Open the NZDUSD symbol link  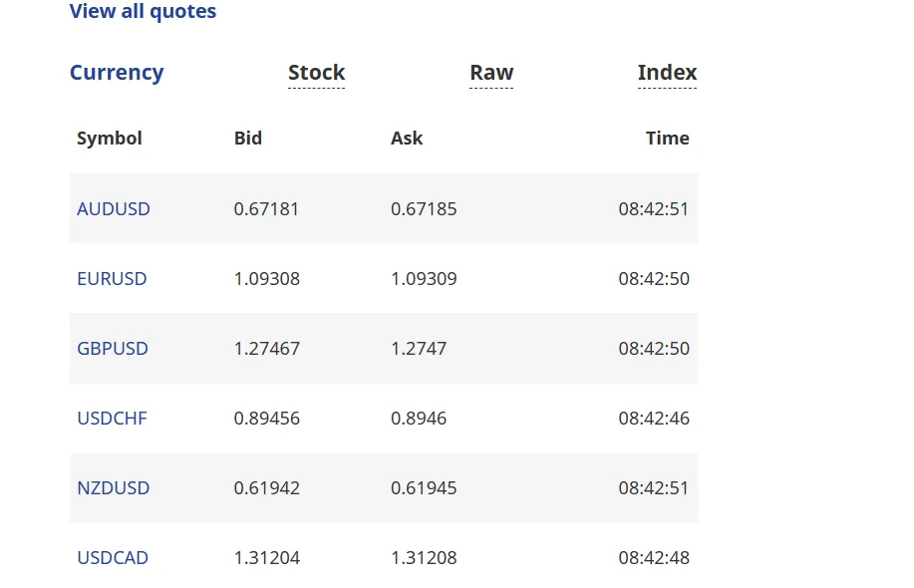pyautogui.click(x=113, y=487)
